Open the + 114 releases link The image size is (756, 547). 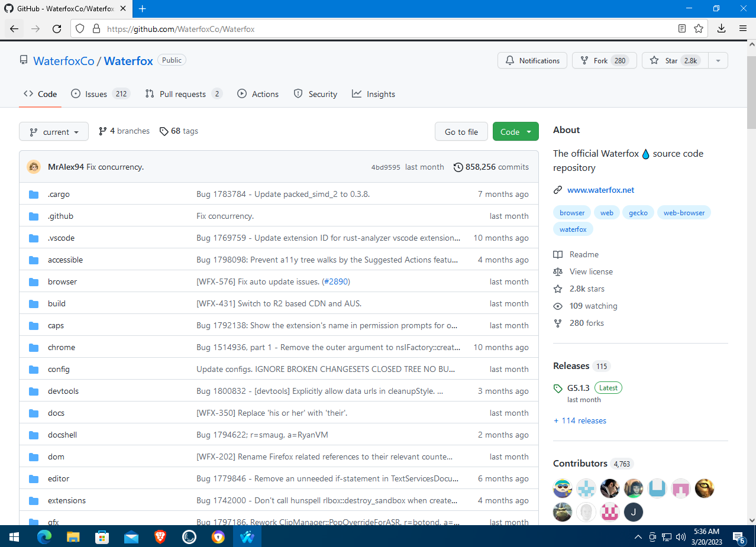click(x=580, y=420)
